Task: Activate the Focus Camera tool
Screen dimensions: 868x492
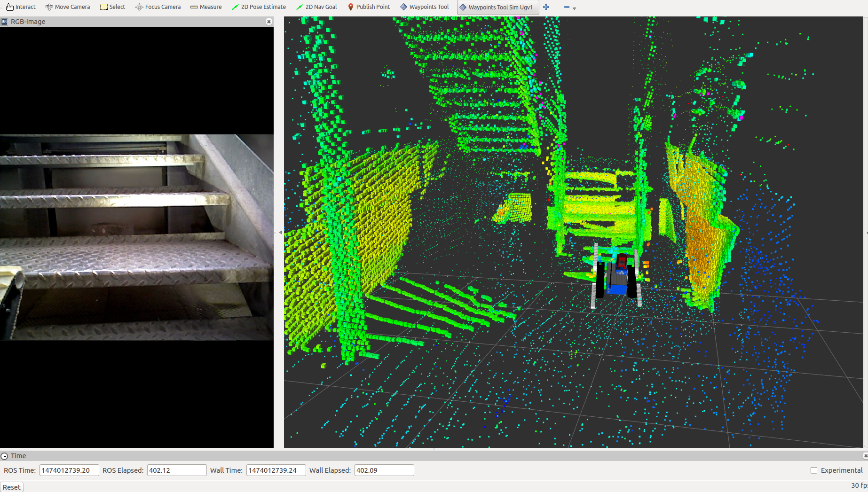Action: pos(158,7)
